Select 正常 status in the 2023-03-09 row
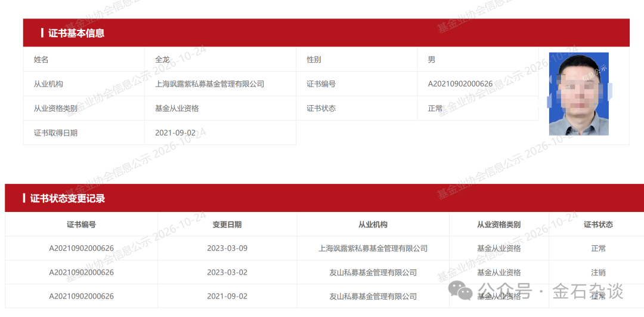The image size is (644, 317). [x=599, y=248]
